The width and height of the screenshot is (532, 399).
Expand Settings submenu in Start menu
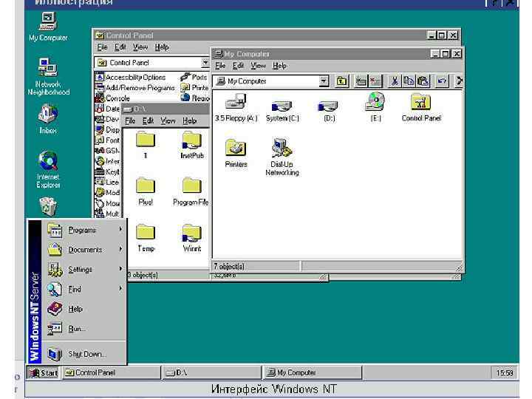(85, 270)
